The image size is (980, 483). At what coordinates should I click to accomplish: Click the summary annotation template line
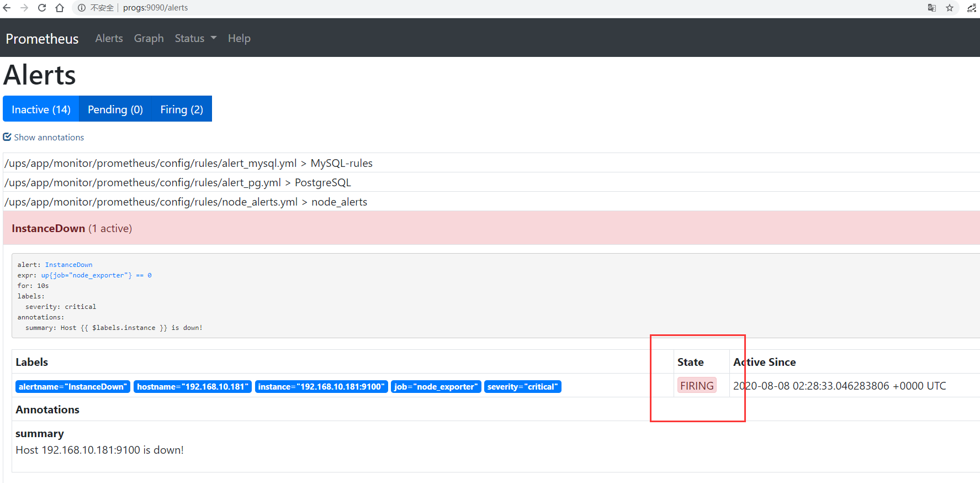pyautogui.click(x=114, y=328)
